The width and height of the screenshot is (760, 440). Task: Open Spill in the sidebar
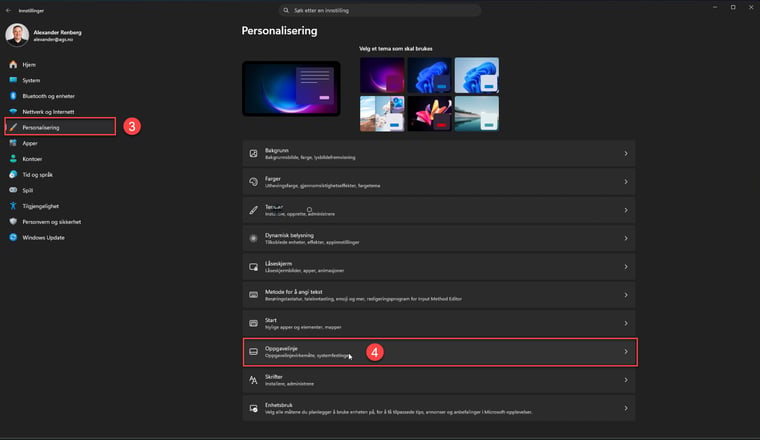click(x=60, y=190)
